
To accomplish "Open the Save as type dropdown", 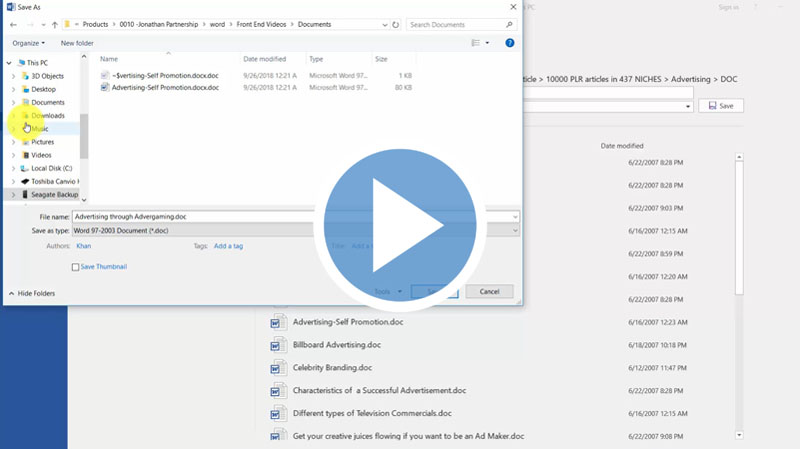I will pos(295,230).
